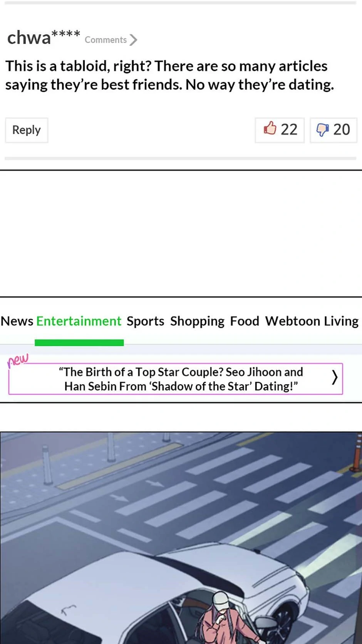Click the dislike count number 20
Screen dimensions: 362x644
[x=342, y=130]
